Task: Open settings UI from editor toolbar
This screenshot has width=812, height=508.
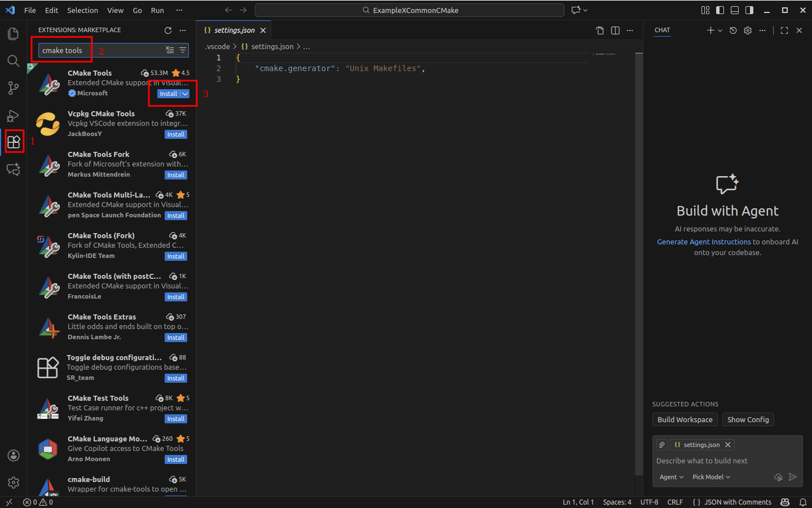Action: 600,30
